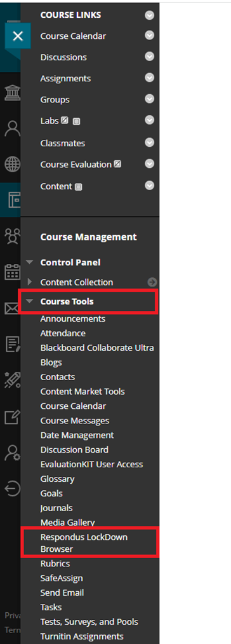Image resolution: width=231 pixels, height=644 pixels.
Task: Open the Groups options chevron
Action: (x=150, y=99)
